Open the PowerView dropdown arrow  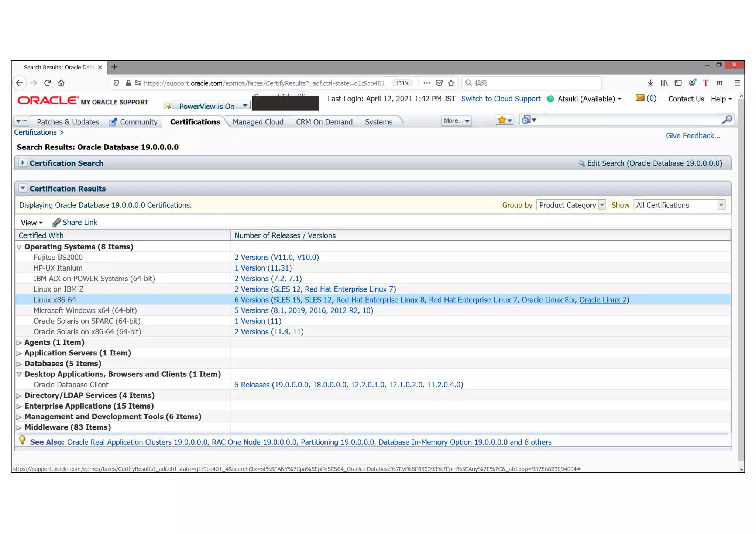click(x=245, y=106)
